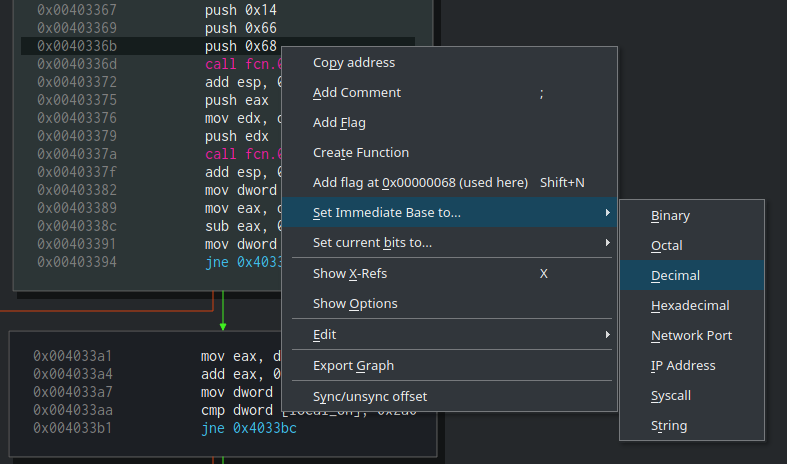787x464 pixels.
Task: Choose IP Address in submenu
Action: [683, 365]
